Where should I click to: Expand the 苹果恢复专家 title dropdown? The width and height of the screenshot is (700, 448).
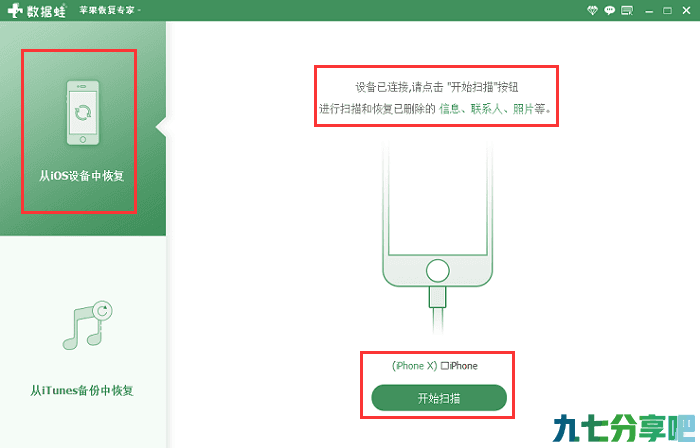[x=110, y=10]
